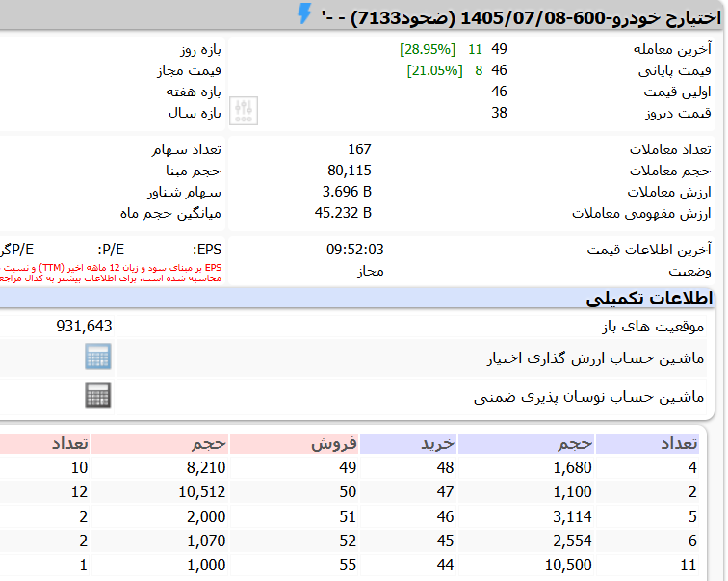Select ask price 51
728x581 pixels.
tap(348, 516)
